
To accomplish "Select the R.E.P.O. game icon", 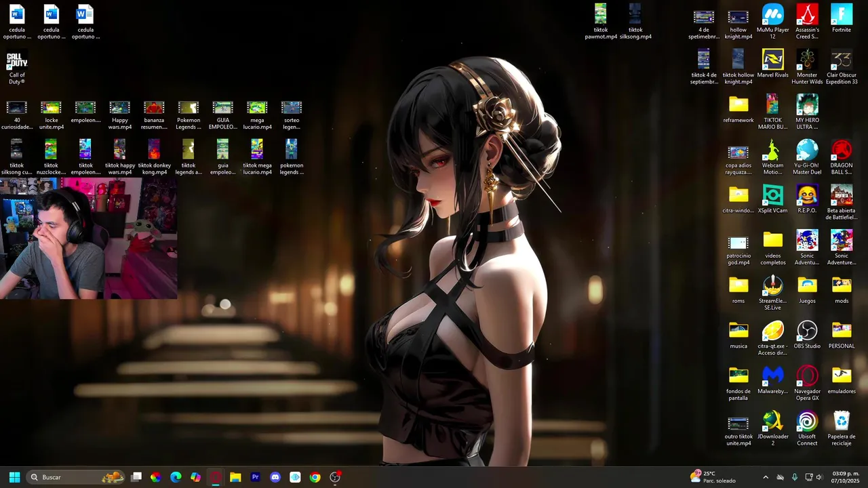I will pyautogui.click(x=807, y=200).
